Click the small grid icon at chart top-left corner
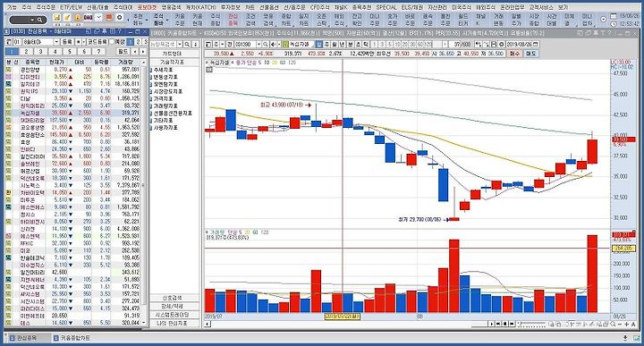This screenshot has height=346, width=644. 209,70
